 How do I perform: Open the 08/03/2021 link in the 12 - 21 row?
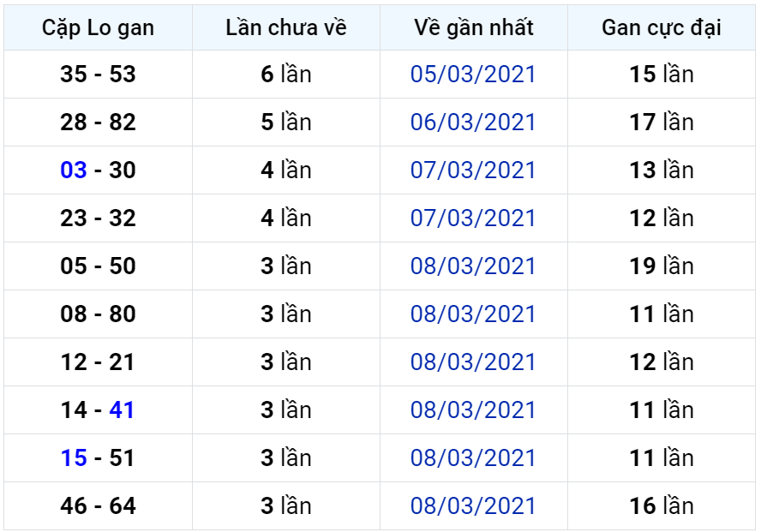pyautogui.click(x=473, y=362)
